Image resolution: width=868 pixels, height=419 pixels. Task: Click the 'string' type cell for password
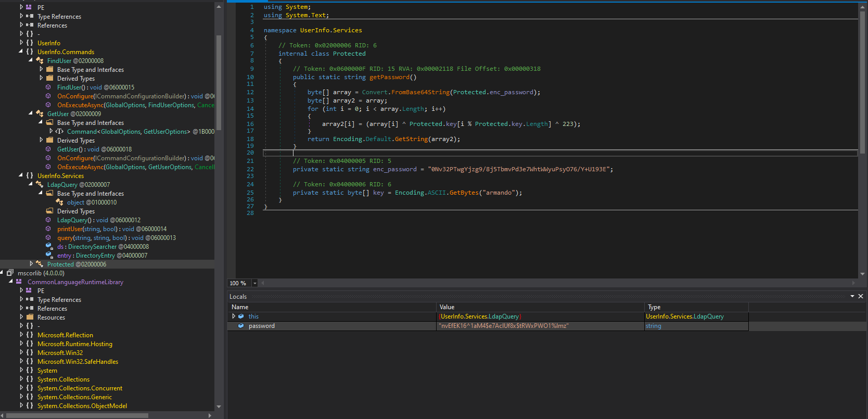coord(696,326)
